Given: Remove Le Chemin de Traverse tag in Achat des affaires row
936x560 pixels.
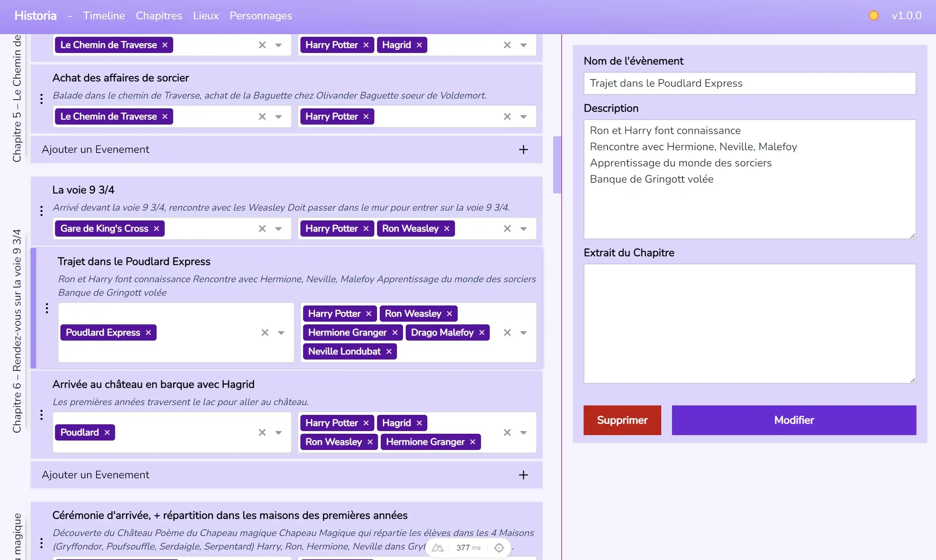Looking at the screenshot, I should click(x=165, y=116).
